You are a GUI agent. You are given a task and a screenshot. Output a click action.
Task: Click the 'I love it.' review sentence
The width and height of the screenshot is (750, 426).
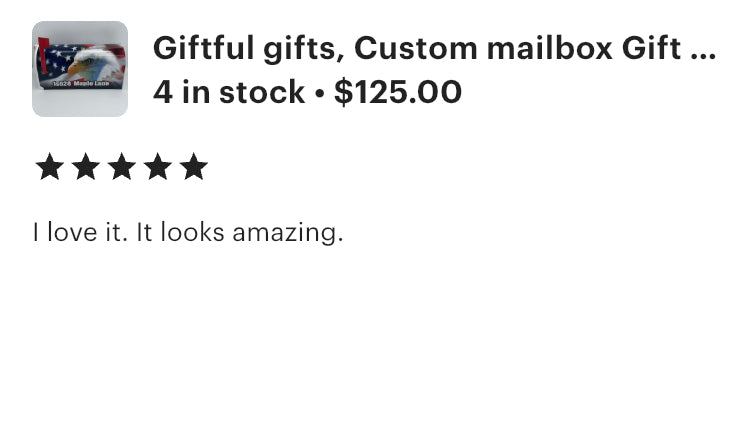pyautogui.click(x=79, y=233)
